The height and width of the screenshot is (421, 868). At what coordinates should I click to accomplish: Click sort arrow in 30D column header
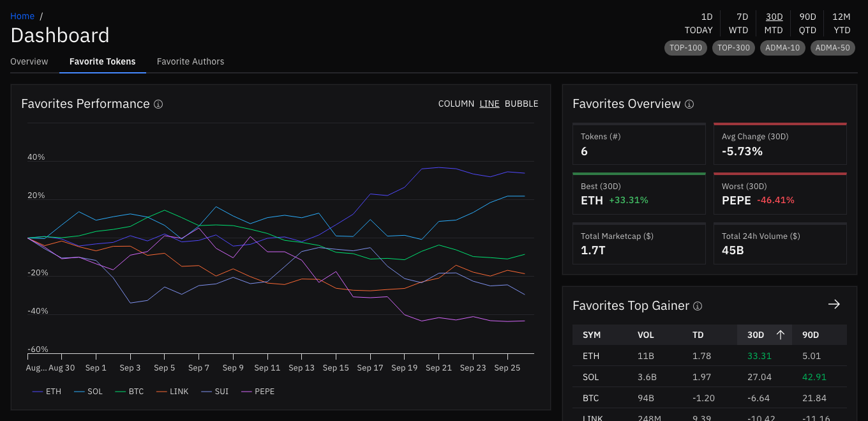[780, 335]
